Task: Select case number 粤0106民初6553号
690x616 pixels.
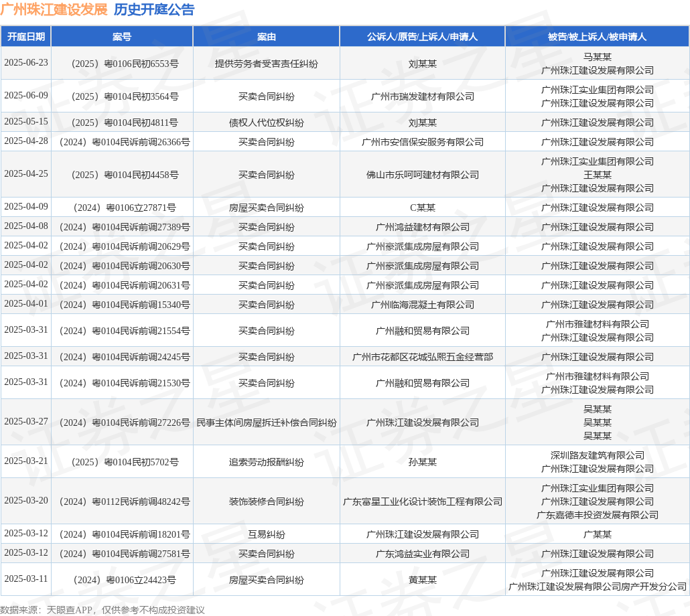Action: (x=125, y=64)
